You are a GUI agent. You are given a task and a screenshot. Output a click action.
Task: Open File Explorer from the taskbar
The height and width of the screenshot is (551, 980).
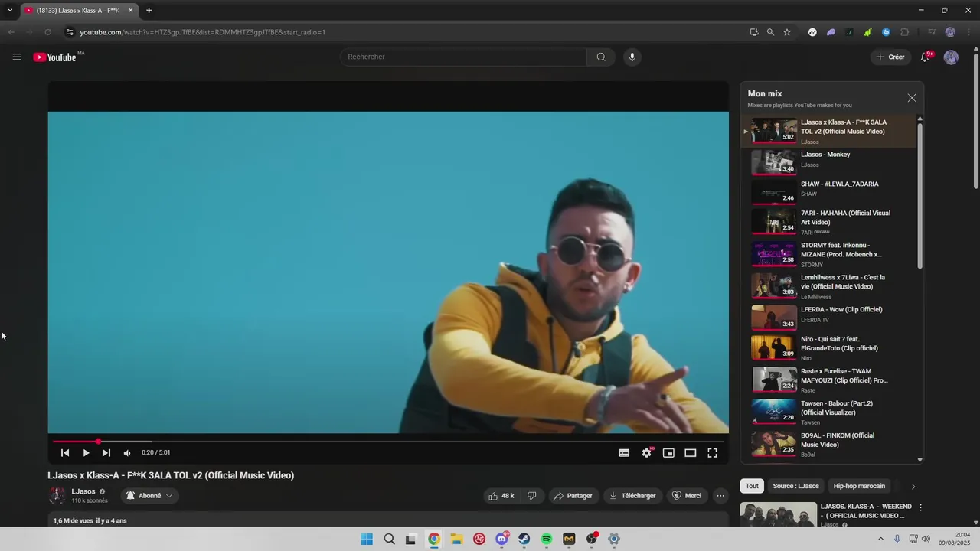[x=456, y=540]
